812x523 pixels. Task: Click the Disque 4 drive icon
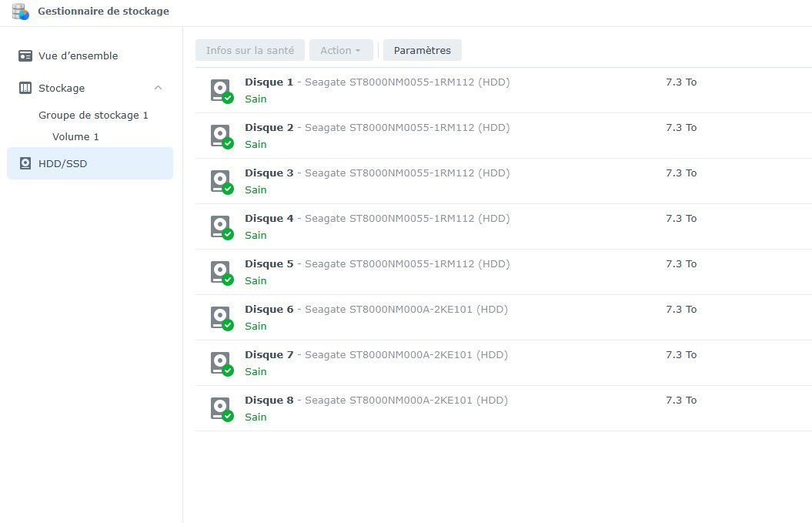pyautogui.click(x=222, y=227)
